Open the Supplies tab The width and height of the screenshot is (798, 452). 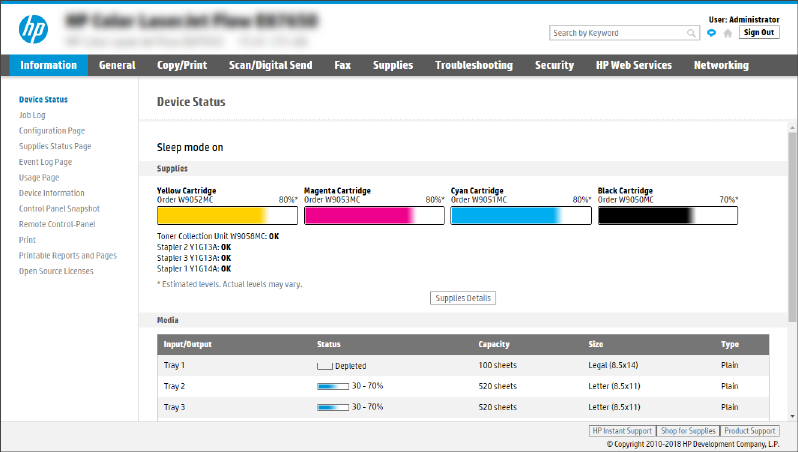[x=393, y=65]
